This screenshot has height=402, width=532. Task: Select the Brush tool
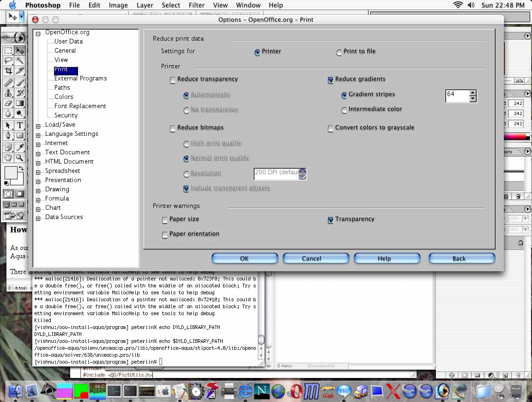(20, 83)
